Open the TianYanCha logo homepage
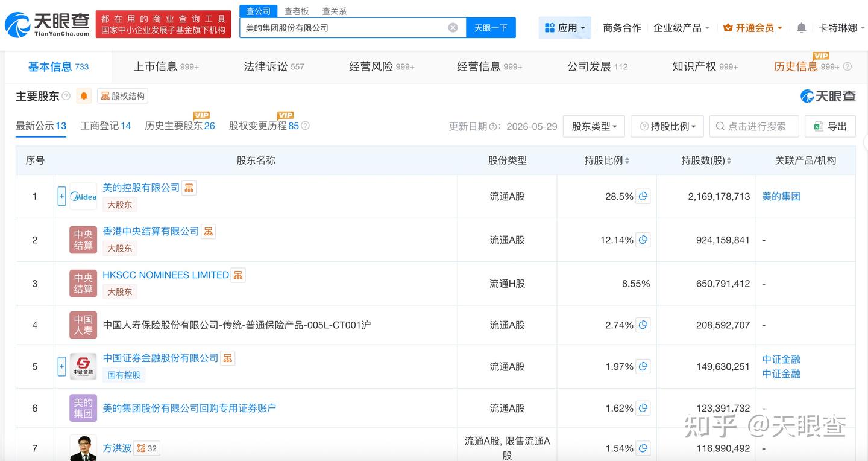Screen dimensions: 868x461 (x=47, y=25)
